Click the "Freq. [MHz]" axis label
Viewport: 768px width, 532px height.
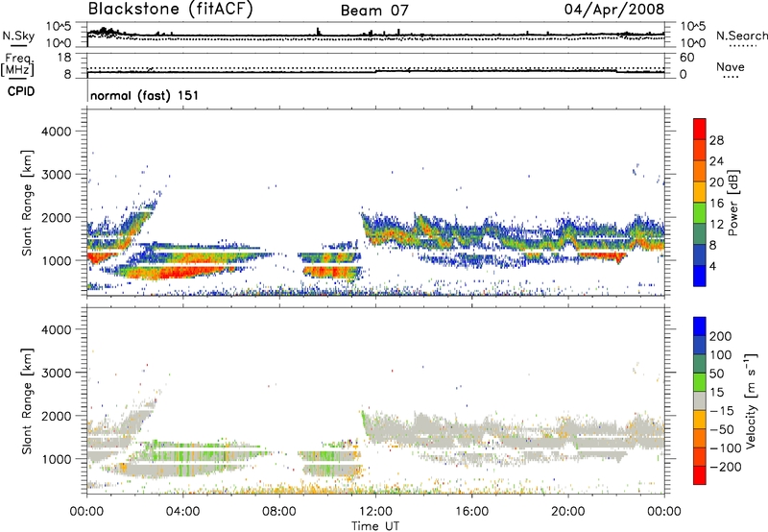pos(17,64)
